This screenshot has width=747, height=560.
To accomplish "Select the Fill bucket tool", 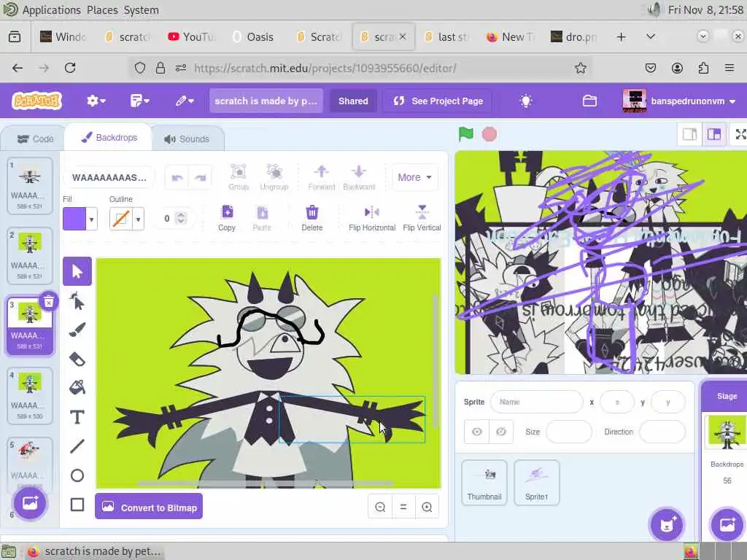I will pos(77,388).
